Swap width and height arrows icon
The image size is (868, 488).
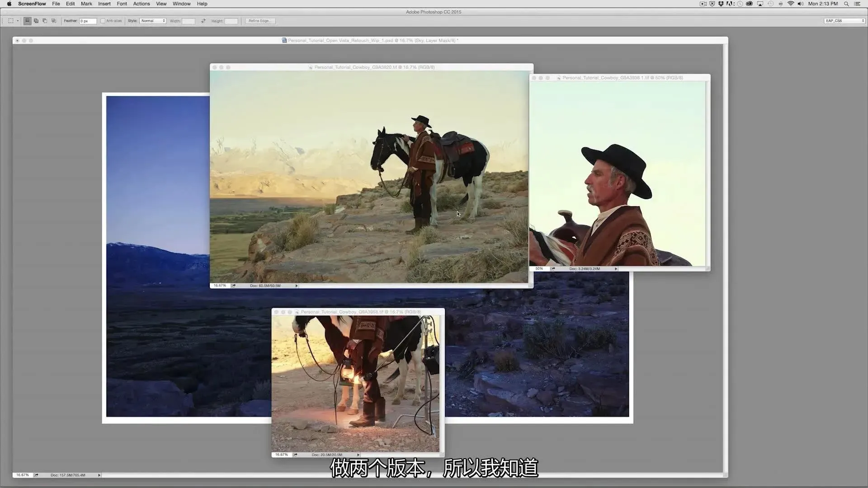[203, 21]
